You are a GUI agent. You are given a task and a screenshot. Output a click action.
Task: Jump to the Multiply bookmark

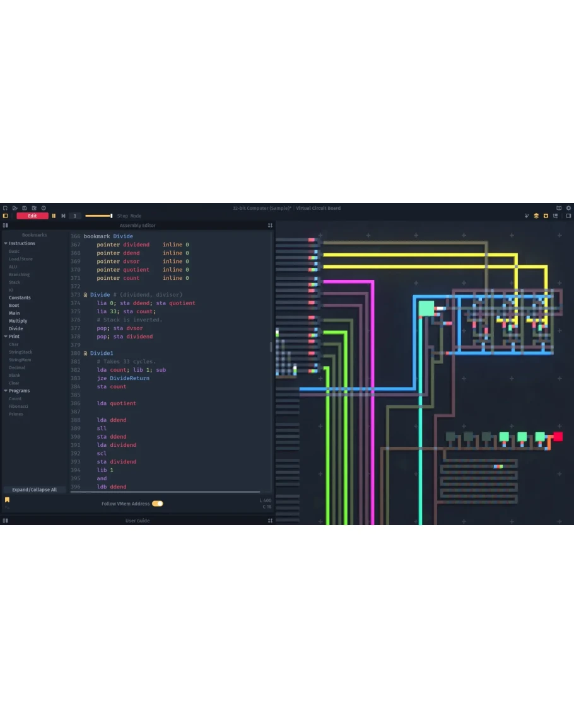click(18, 321)
